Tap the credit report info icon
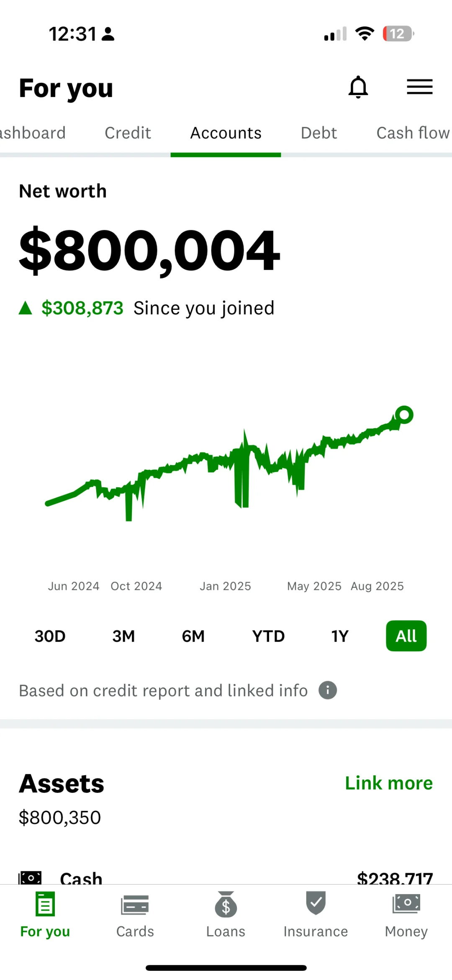Viewport: 452px width, 980px height. point(328,690)
